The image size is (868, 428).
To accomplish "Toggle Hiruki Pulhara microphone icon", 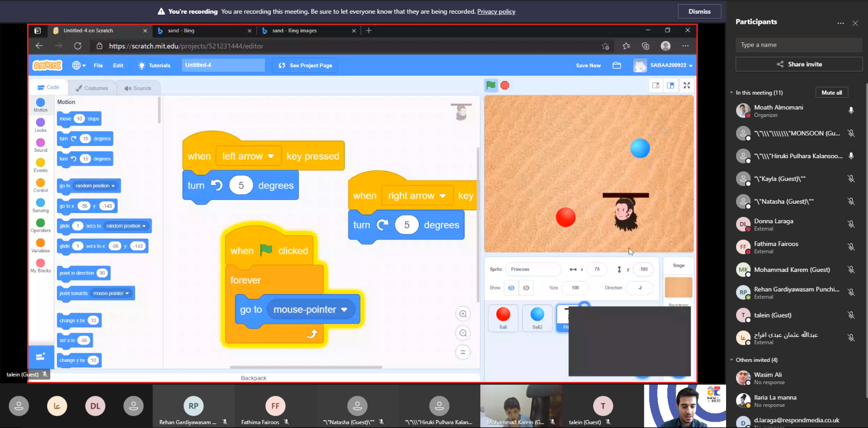I will [851, 156].
